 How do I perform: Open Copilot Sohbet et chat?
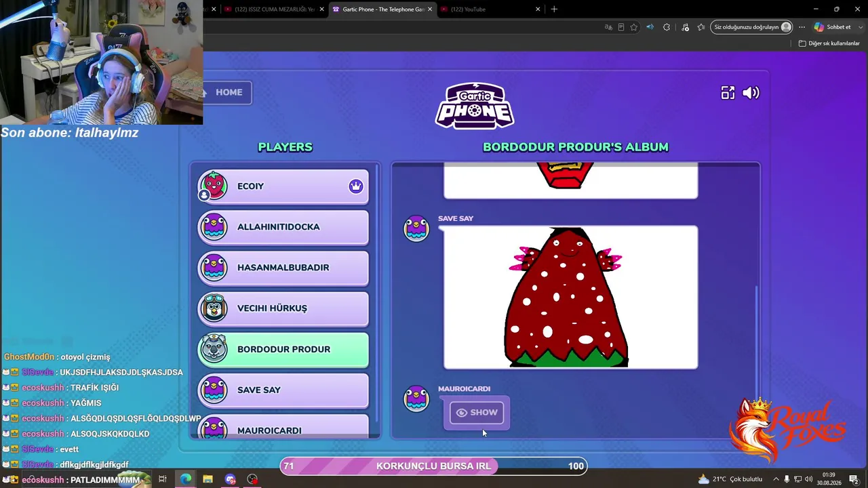[833, 27]
